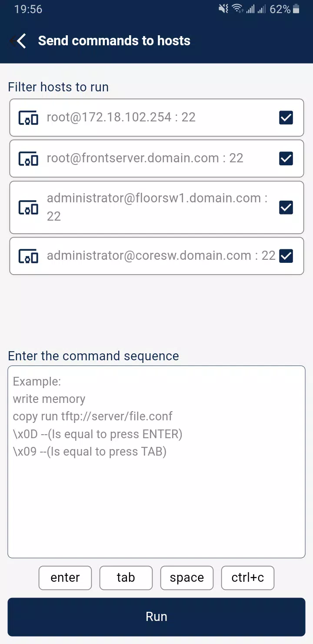Tap the host icon for coresw.domain.com
The image size is (313, 644).
[28, 256]
